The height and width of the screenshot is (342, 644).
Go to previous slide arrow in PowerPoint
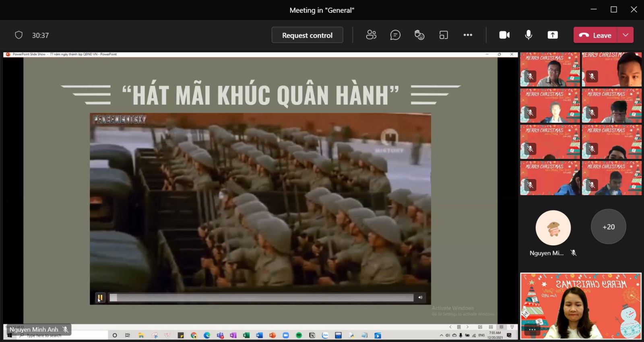tap(450, 327)
